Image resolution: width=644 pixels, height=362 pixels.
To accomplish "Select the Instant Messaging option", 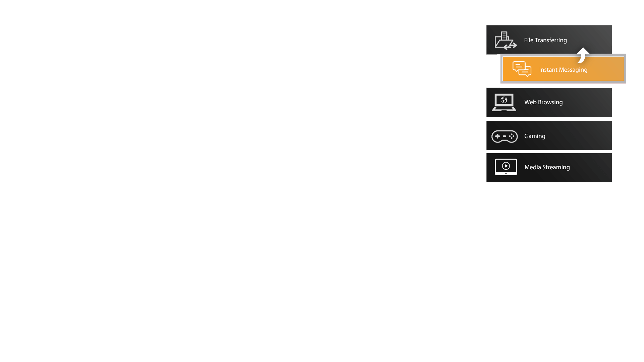I will tap(563, 69).
